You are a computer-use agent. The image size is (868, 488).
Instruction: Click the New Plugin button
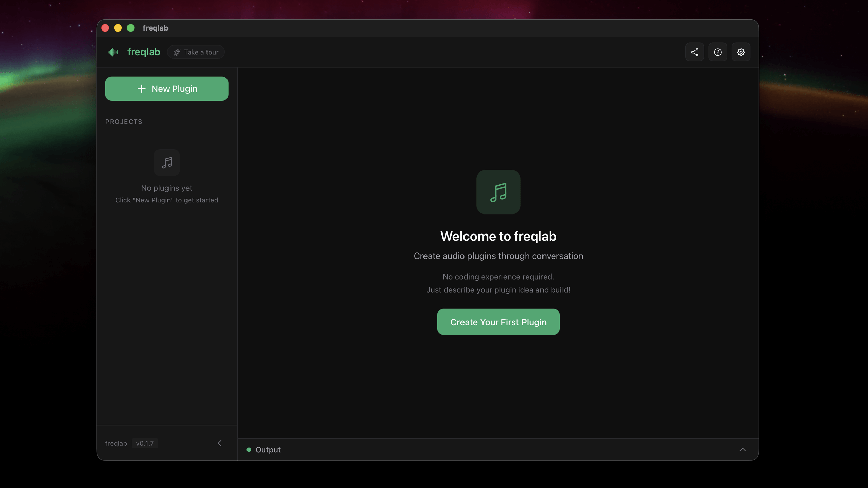tap(166, 88)
